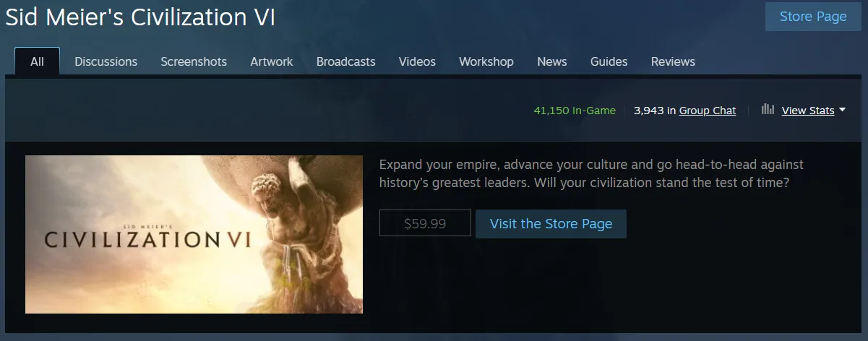Screen dimensions: 868x341
Task: Click the $59.99 price box
Action: tap(425, 223)
